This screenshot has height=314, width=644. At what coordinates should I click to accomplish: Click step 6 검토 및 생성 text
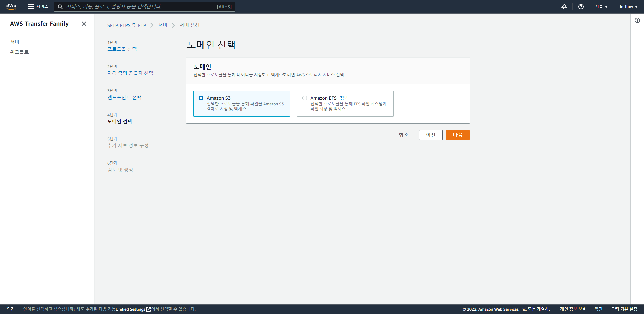[x=120, y=170]
